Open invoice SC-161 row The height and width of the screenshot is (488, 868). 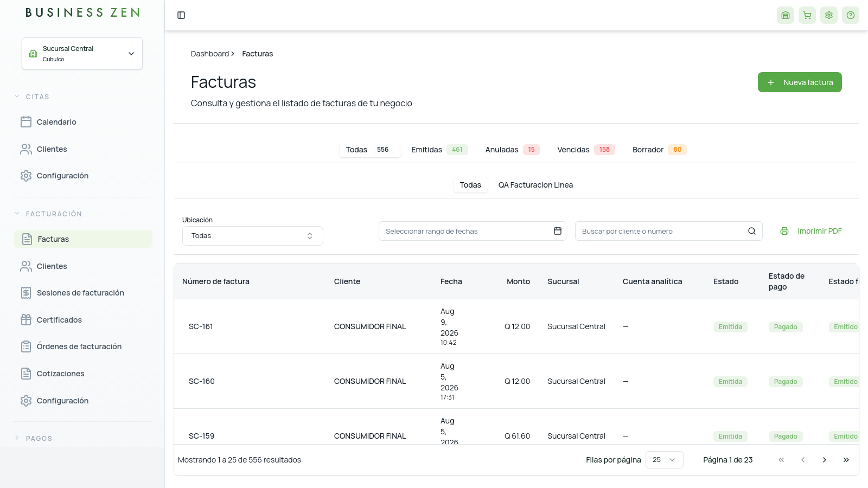click(x=516, y=326)
